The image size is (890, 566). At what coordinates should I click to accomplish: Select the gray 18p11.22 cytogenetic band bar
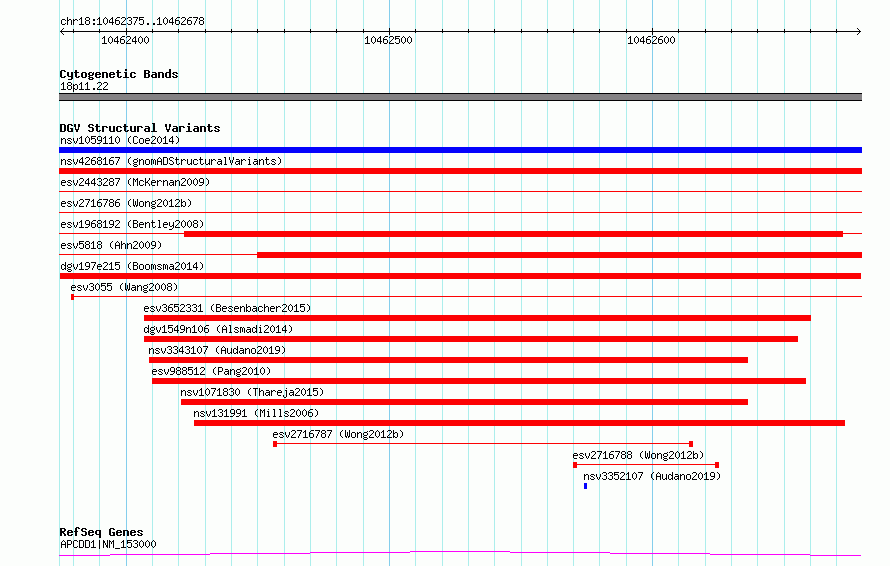point(460,97)
